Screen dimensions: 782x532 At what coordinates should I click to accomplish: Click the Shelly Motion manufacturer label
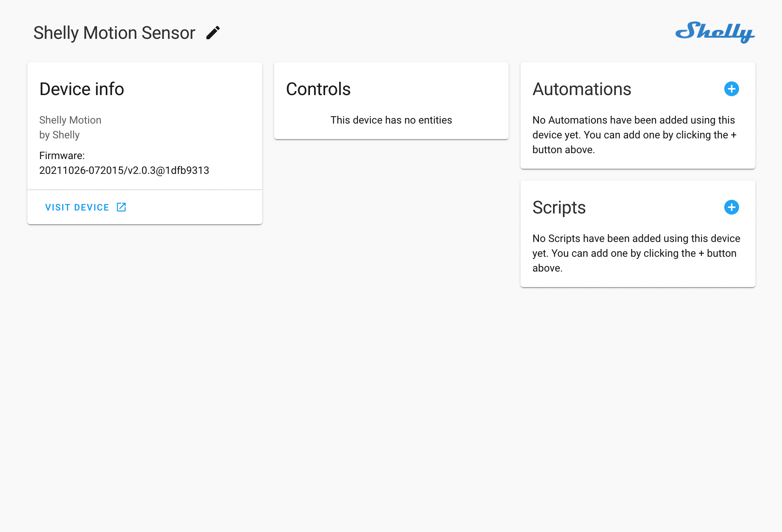(x=70, y=120)
